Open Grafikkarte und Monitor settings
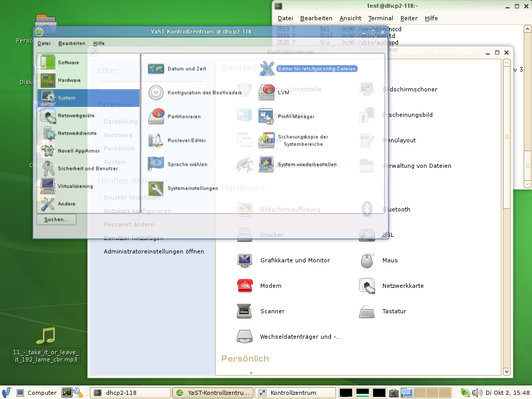The image size is (532, 399). coord(295,260)
